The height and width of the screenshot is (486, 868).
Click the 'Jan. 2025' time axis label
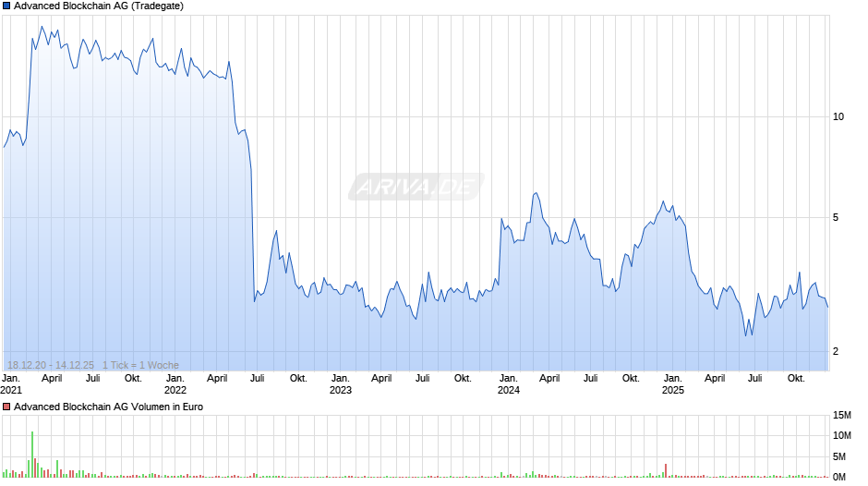pos(672,384)
